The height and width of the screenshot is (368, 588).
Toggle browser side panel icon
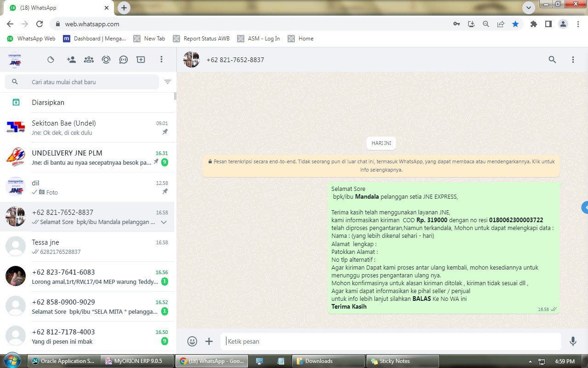pos(548,24)
